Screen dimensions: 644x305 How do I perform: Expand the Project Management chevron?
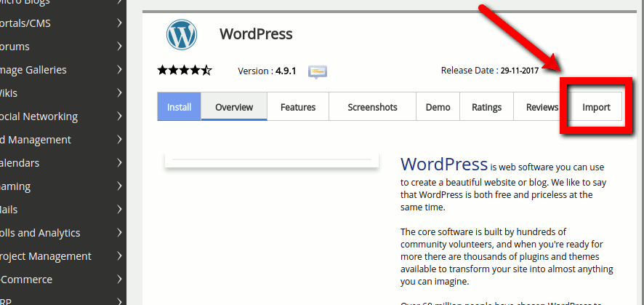tap(119, 256)
